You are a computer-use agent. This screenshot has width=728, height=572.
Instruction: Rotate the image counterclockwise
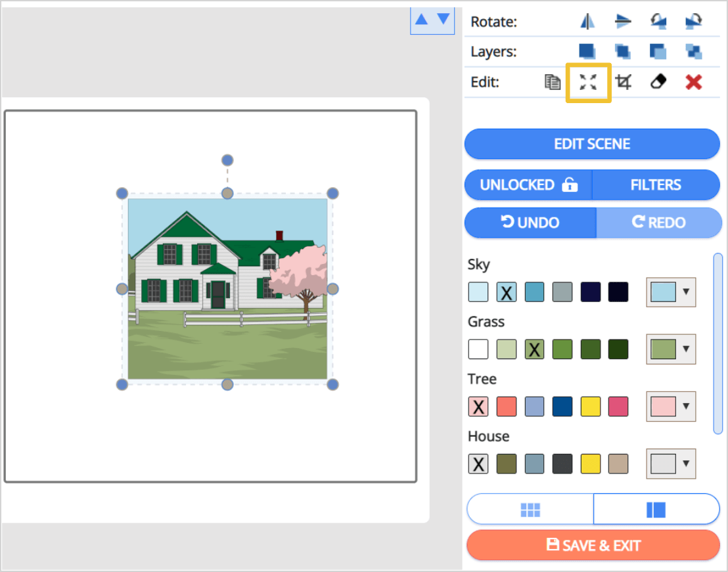click(x=658, y=21)
